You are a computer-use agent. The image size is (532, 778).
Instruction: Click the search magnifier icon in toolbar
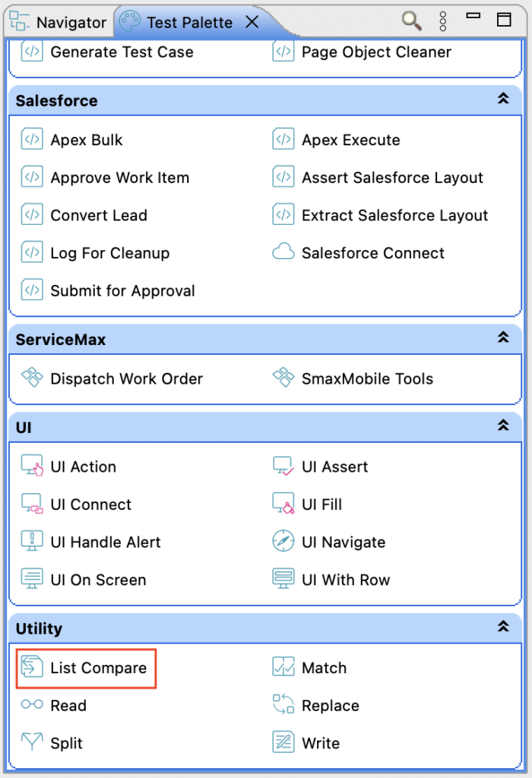tap(412, 21)
